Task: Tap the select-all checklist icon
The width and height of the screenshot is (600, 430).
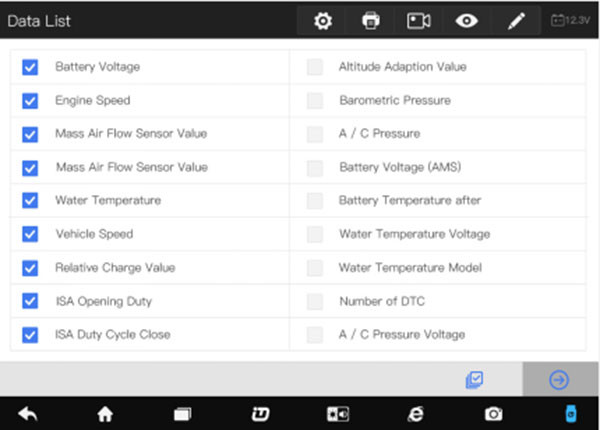Action: pos(474,380)
